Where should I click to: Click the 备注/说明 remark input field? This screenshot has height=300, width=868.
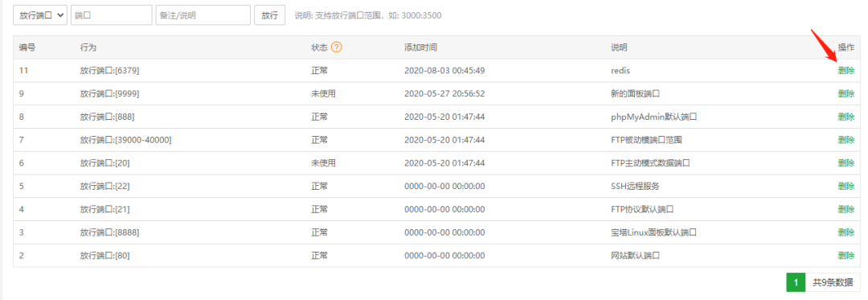click(x=203, y=15)
